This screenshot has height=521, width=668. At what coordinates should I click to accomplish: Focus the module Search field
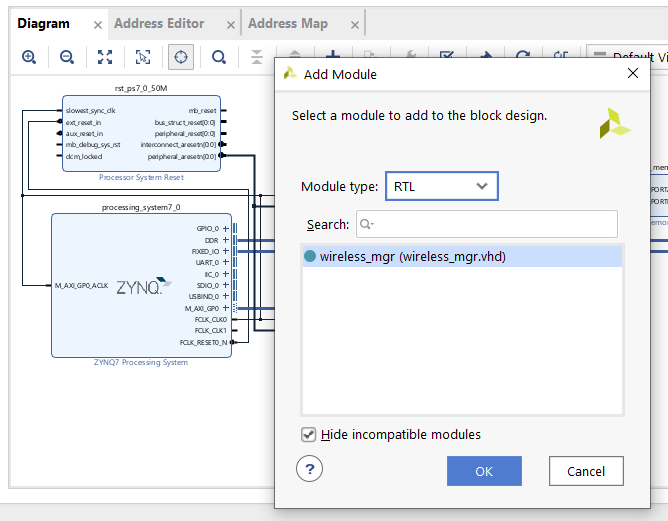point(487,224)
